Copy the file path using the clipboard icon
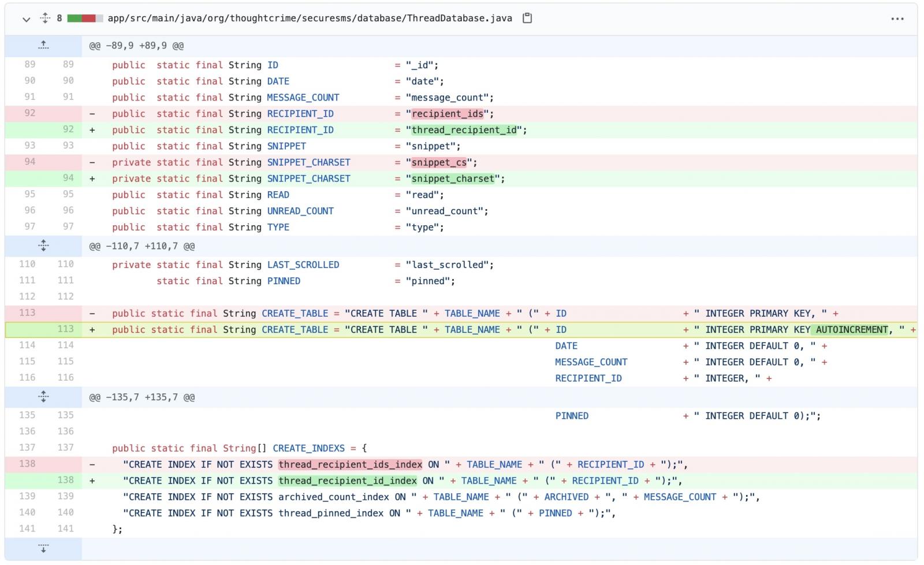The image size is (924, 565). (527, 18)
